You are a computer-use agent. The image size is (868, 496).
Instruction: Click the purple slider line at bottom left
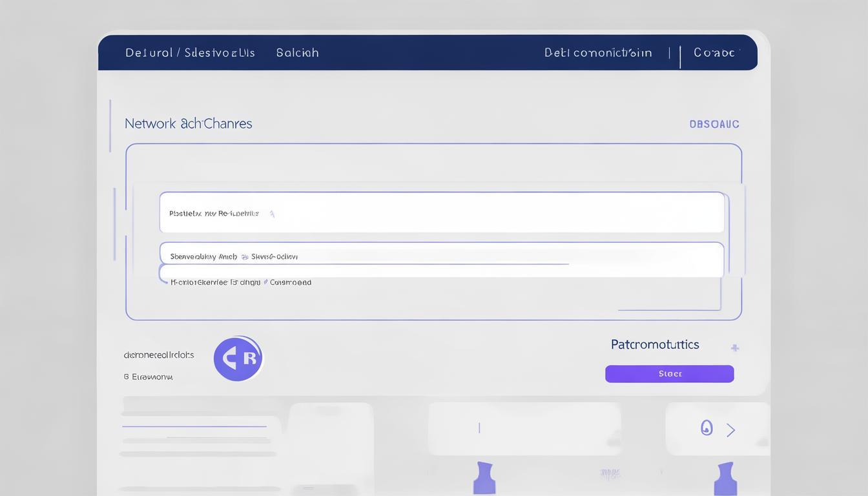[194, 426]
